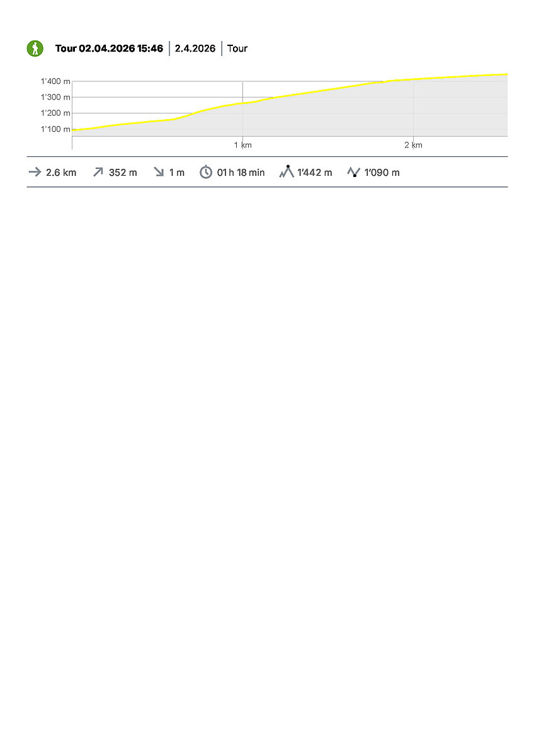Click the 1'442 m highest elevation value
534x756 pixels.
[315, 173]
